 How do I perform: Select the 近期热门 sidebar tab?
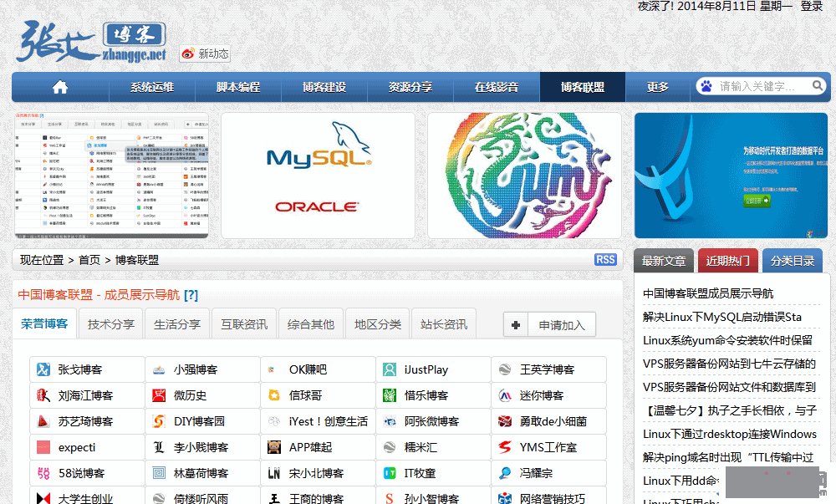(x=727, y=261)
